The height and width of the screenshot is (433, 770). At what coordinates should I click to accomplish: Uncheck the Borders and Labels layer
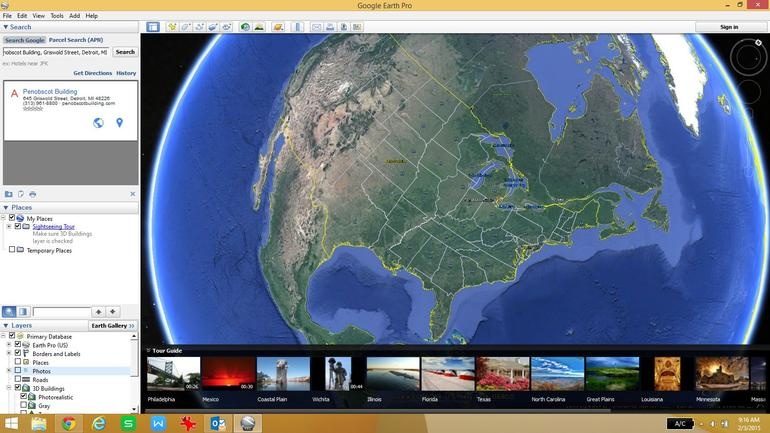point(17,354)
